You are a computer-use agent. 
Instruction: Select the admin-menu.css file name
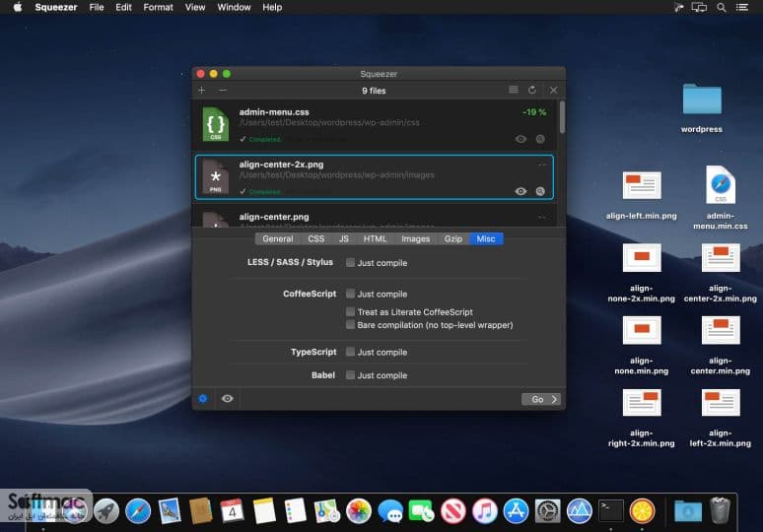coord(274,112)
